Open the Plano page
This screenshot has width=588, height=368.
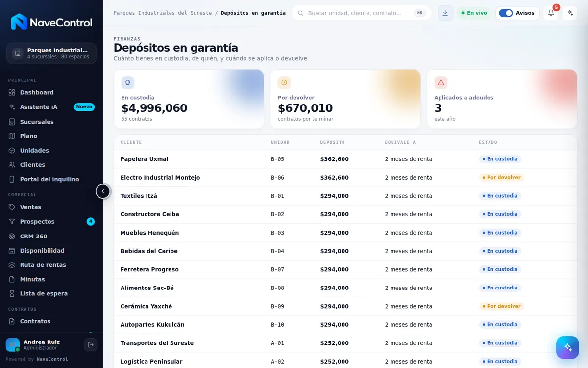pyautogui.click(x=51, y=136)
